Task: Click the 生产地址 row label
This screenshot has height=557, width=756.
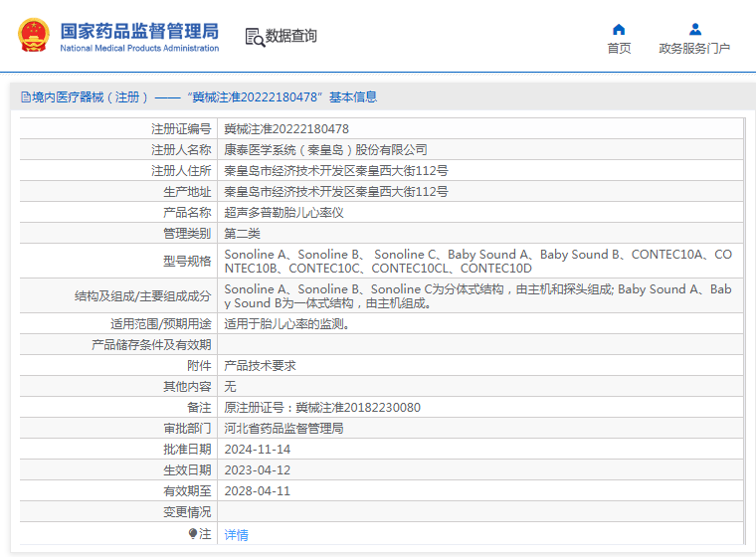Action: click(187, 192)
